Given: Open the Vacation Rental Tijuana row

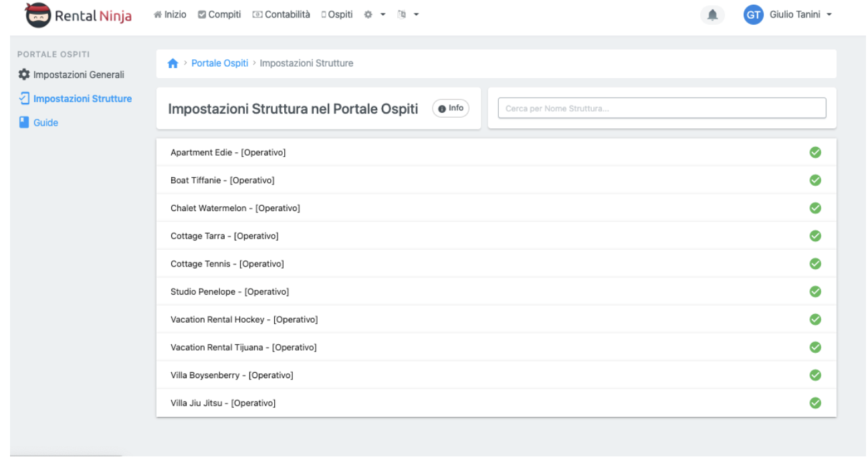Looking at the screenshot, I should 243,347.
